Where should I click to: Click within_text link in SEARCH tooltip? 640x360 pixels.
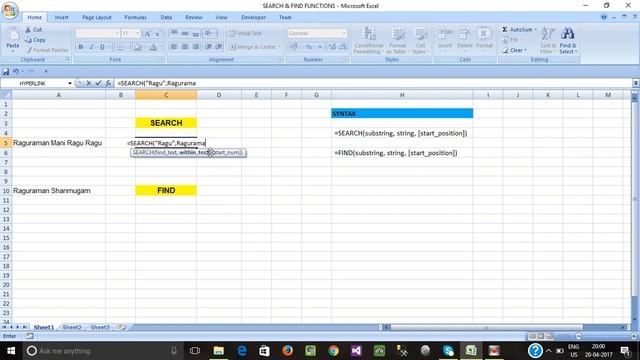pyautogui.click(x=194, y=153)
